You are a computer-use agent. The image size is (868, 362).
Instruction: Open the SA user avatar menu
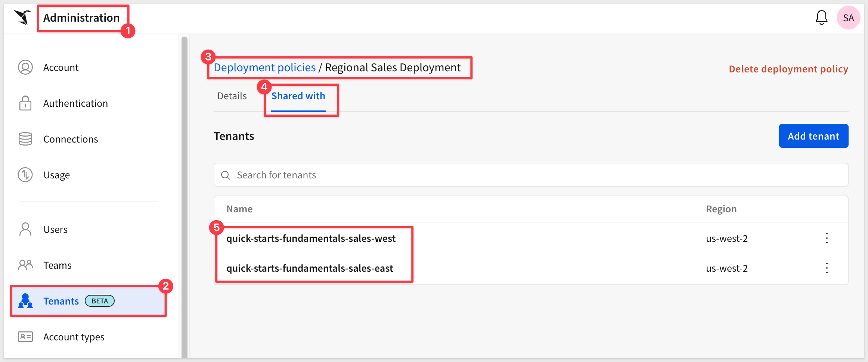tap(848, 18)
